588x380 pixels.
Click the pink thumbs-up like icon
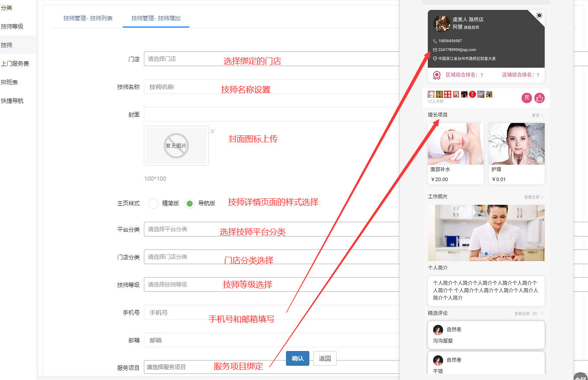point(539,98)
